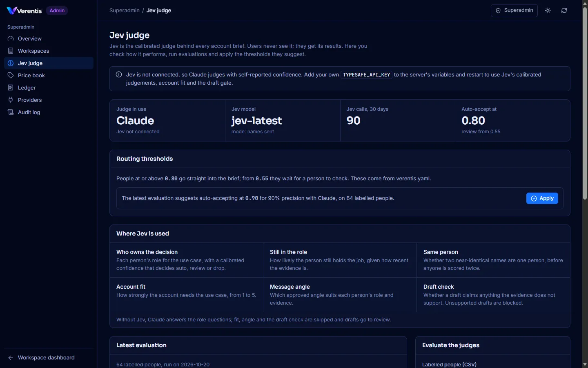
Task: Click the "Evaluate the judges" heading
Action: (451, 345)
